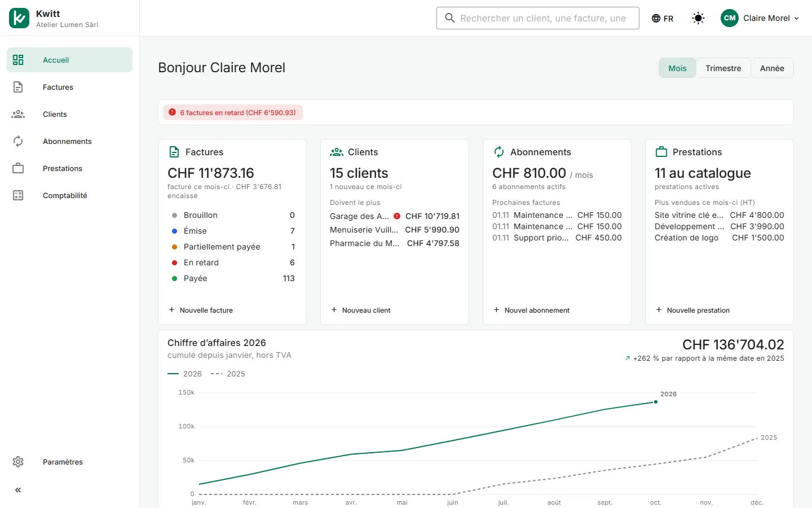Click the Prestations card briefcase icon
This screenshot has width=812, height=508.
(661, 152)
